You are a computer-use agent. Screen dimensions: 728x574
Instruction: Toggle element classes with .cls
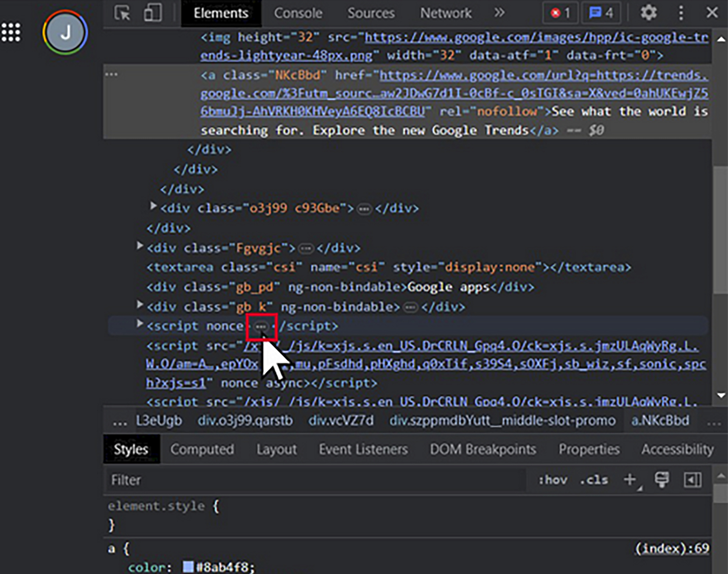pyautogui.click(x=594, y=480)
